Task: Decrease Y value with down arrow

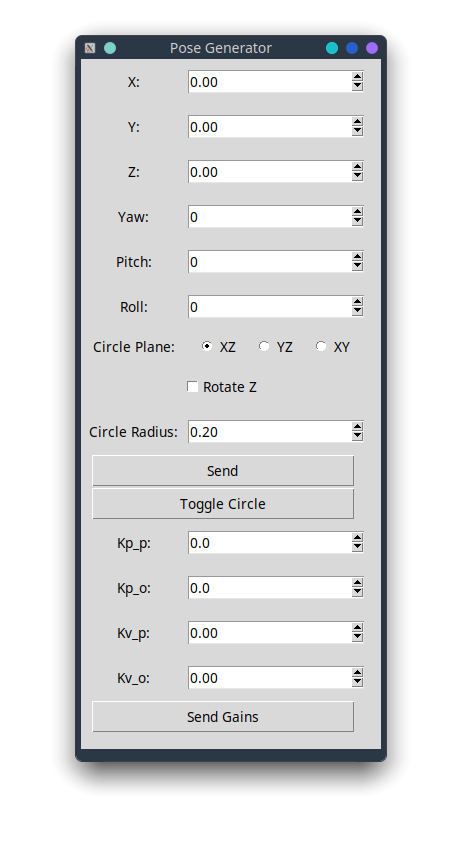Action: coord(357,131)
